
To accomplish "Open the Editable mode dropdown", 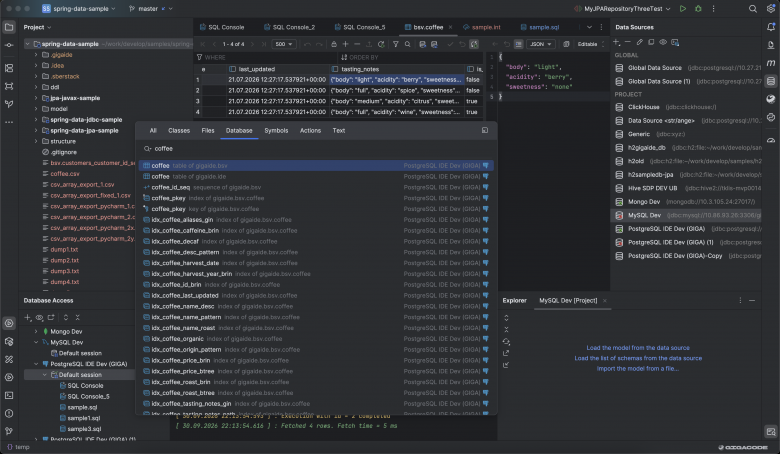I will tap(590, 44).
